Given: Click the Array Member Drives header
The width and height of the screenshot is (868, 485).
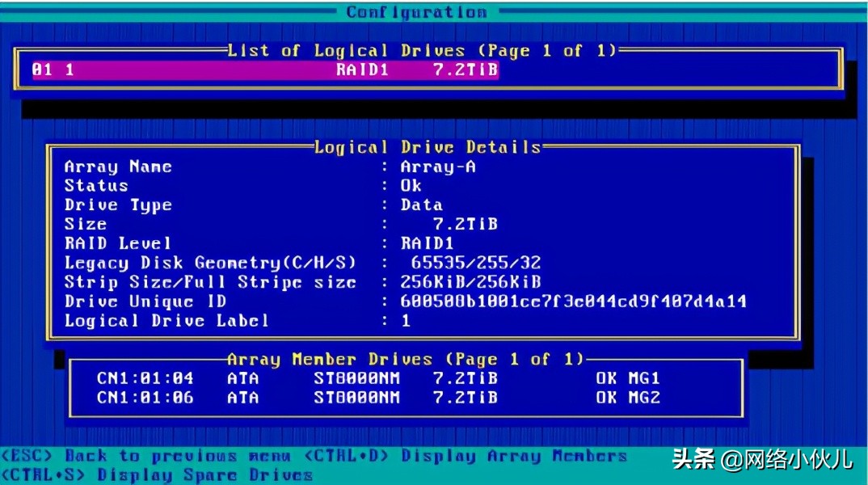Looking at the screenshot, I should [404, 359].
